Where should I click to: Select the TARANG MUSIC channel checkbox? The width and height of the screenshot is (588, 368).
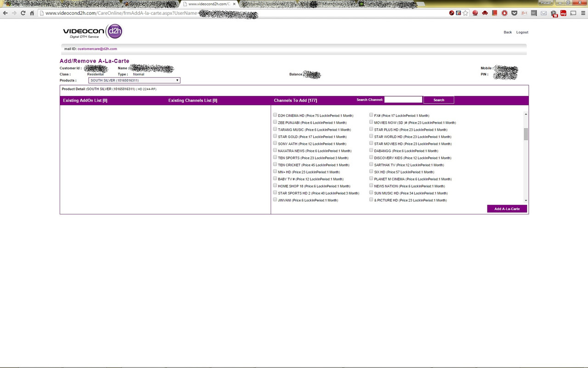pos(275,129)
